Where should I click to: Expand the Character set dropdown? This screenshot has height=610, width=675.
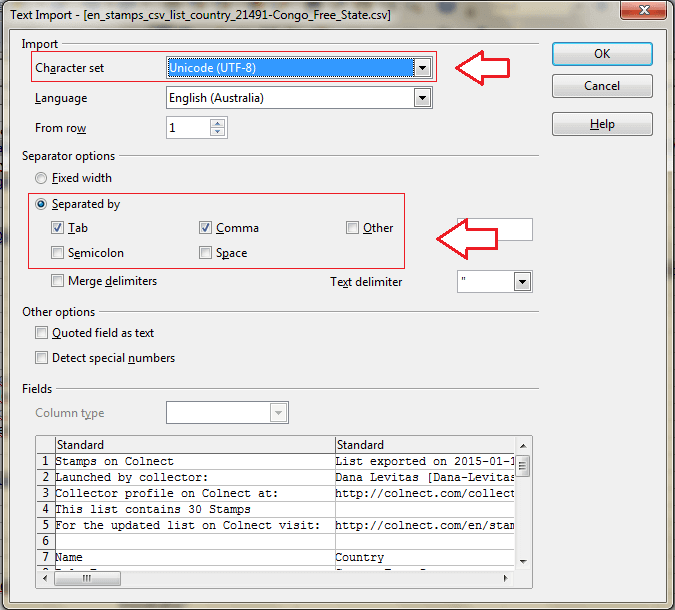422,68
